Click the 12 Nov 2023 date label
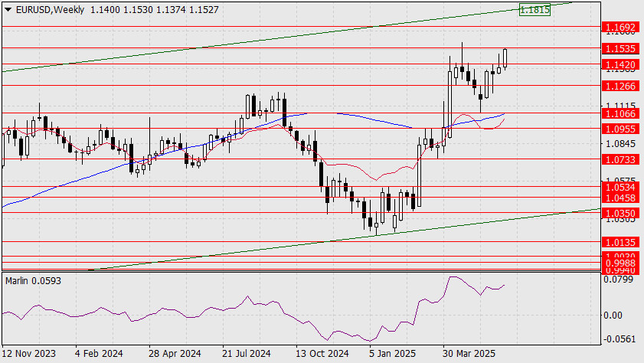 coord(29,354)
